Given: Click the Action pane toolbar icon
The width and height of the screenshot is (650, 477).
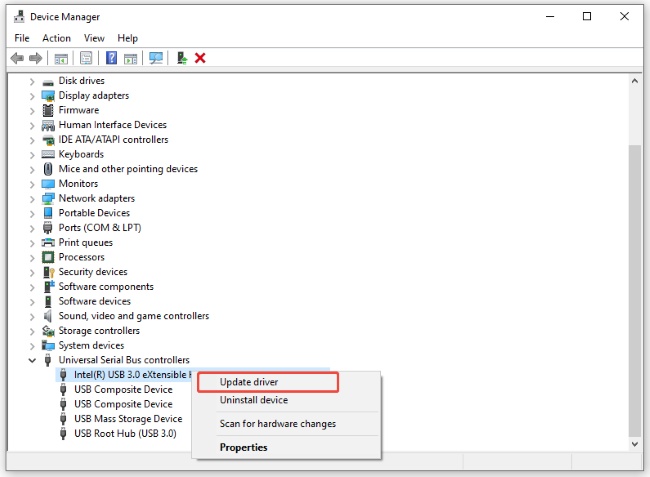Looking at the screenshot, I should click(x=131, y=58).
